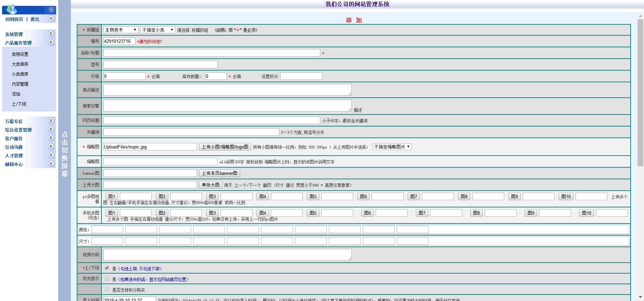This screenshot has width=644, height=301.
Task: Focus the 库存数量 input field
Action: (216, 76)
